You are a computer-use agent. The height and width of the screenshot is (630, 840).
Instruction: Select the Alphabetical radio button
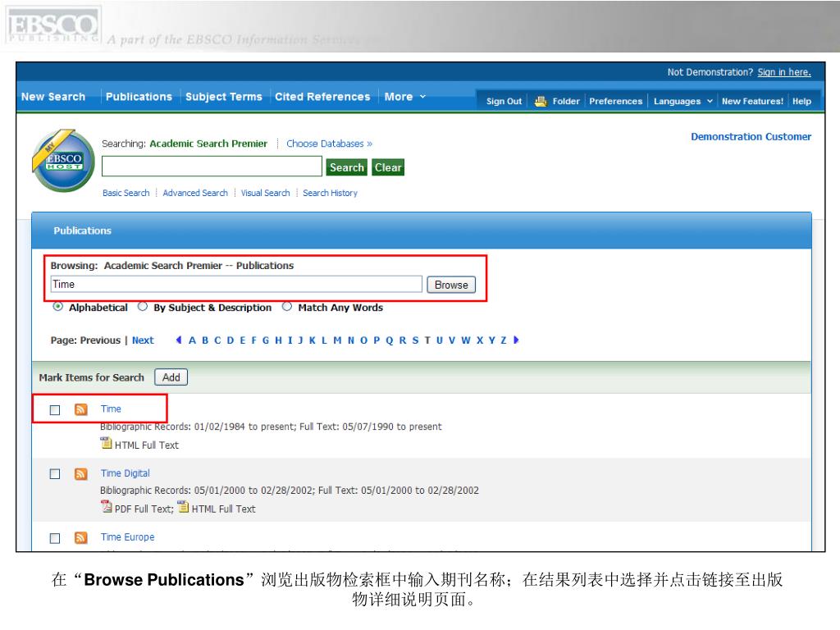click(x=58, y=307)
